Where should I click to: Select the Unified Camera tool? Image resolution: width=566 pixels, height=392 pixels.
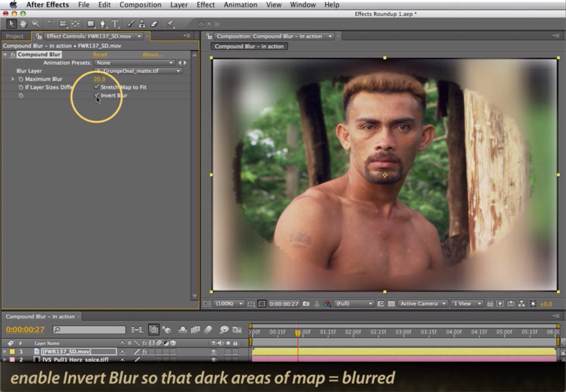(63, 24)
